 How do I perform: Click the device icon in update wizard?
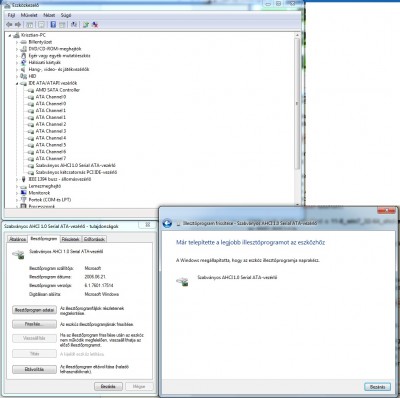coord(182,281)
